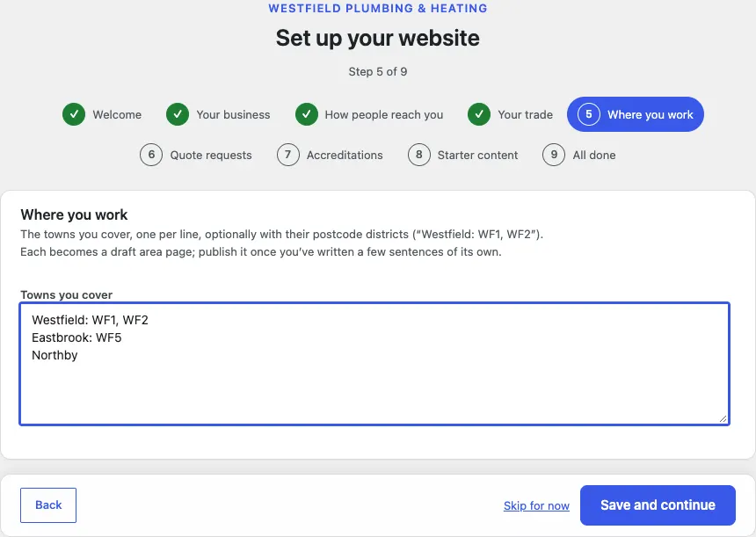Image resolution: width=756 pixels, height=537 pixels.
Task: Click the circled 6 step icon
Action: pos(151,155)
